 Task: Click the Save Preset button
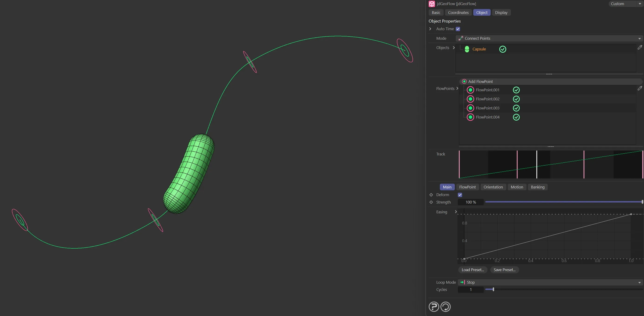point(504,270)
